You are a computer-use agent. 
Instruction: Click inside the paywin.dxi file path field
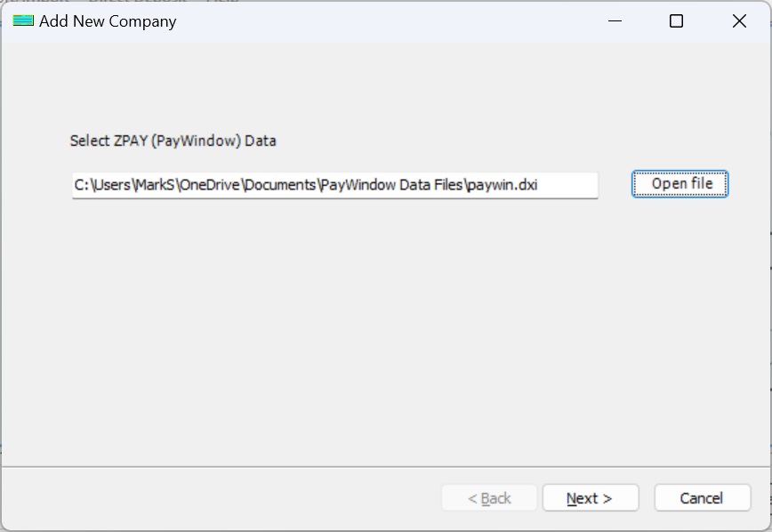coord(334,184)
